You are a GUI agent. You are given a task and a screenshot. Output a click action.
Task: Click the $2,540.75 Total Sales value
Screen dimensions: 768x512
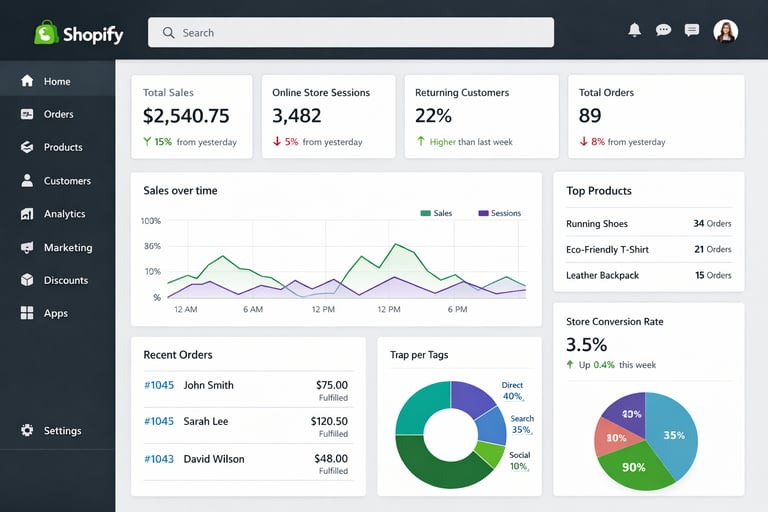point(186,116)
